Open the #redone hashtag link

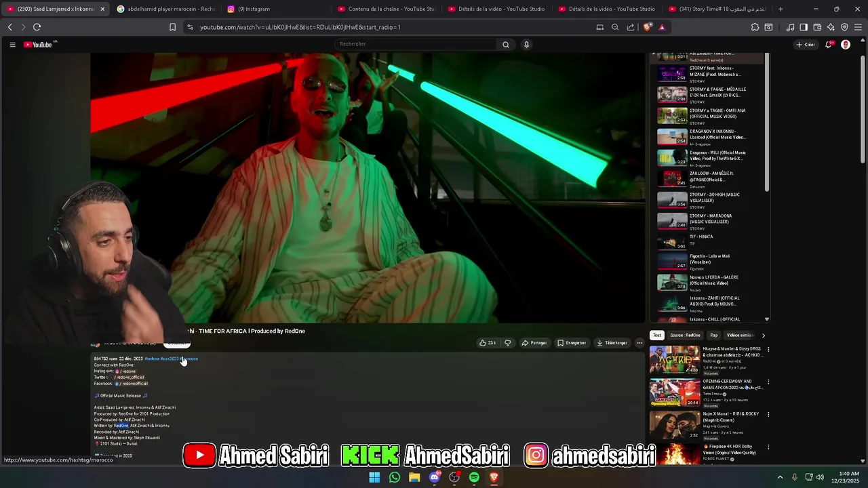coord(152,359)
